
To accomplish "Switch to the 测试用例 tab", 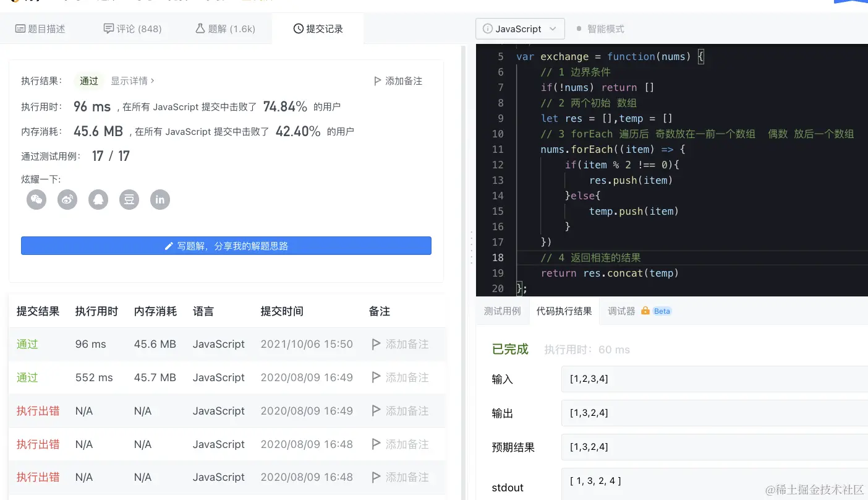I will point(503,311).
